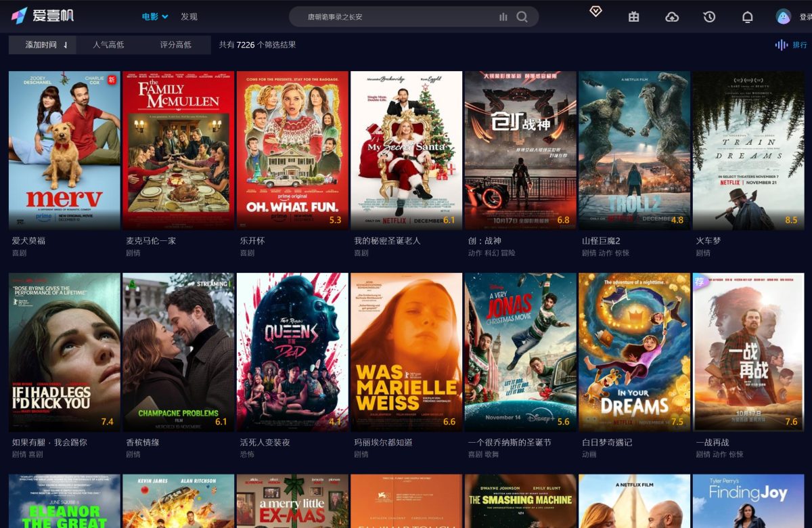The image size is (812, 528).
Task: Click the VIP diamond icon
Action: tap(595, 12)
